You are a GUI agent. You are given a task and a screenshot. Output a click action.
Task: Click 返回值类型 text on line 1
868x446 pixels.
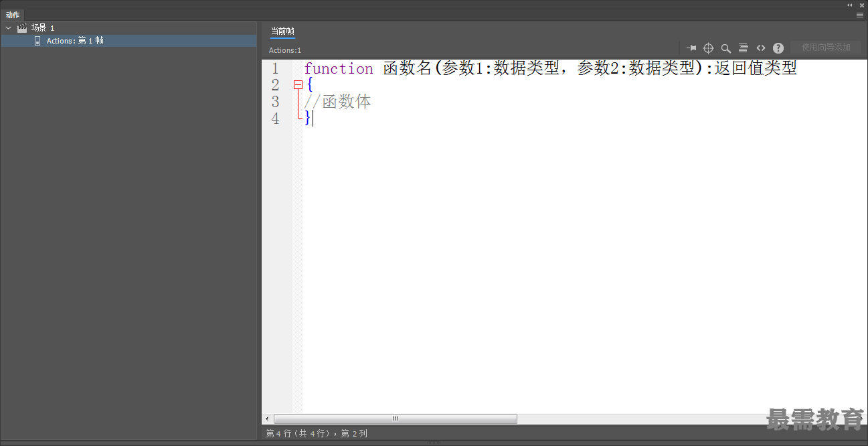[756, 68]
